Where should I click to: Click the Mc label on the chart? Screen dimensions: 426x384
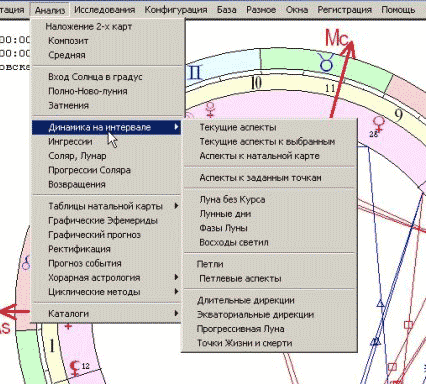(337, 38)
